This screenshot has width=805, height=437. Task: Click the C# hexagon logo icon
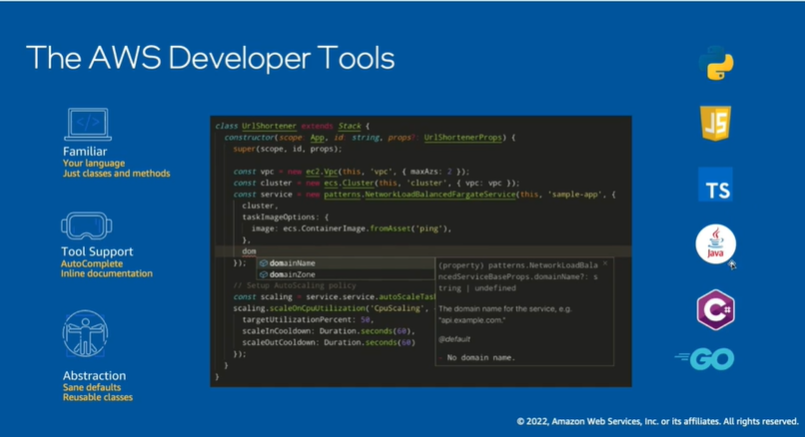tap(716, 308)
